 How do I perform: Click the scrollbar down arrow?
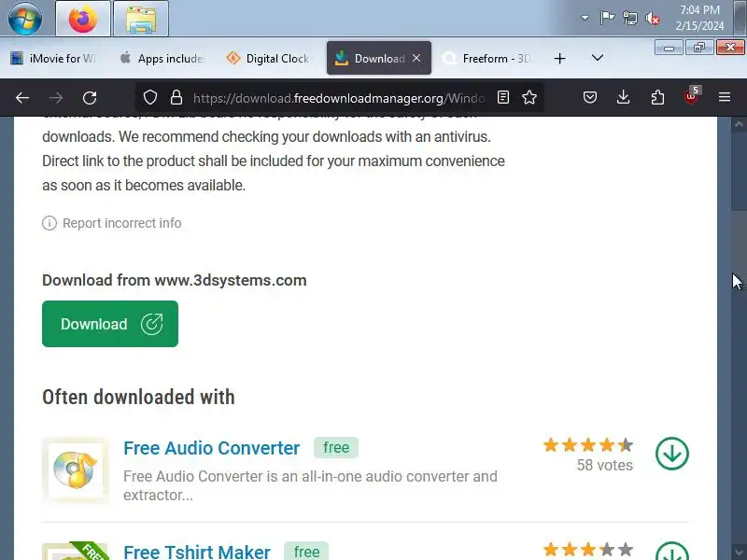pyautogui.click(x=739, y=553)
